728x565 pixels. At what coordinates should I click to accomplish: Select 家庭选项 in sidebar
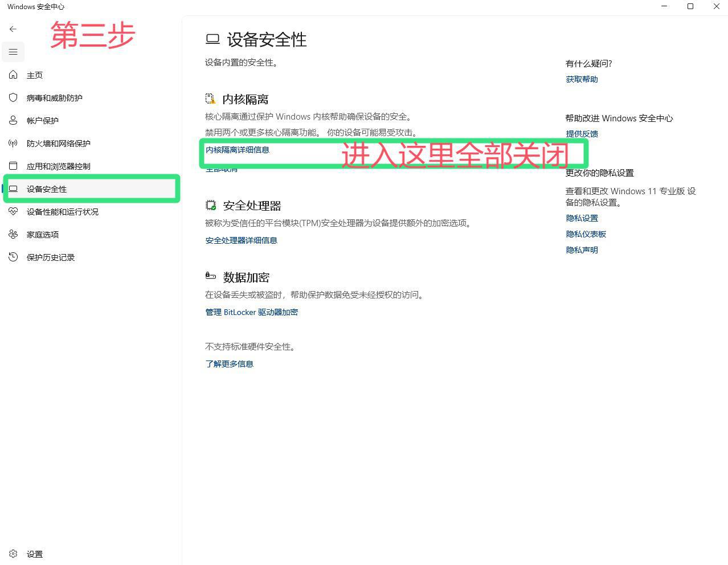click(x=43, y=235)
